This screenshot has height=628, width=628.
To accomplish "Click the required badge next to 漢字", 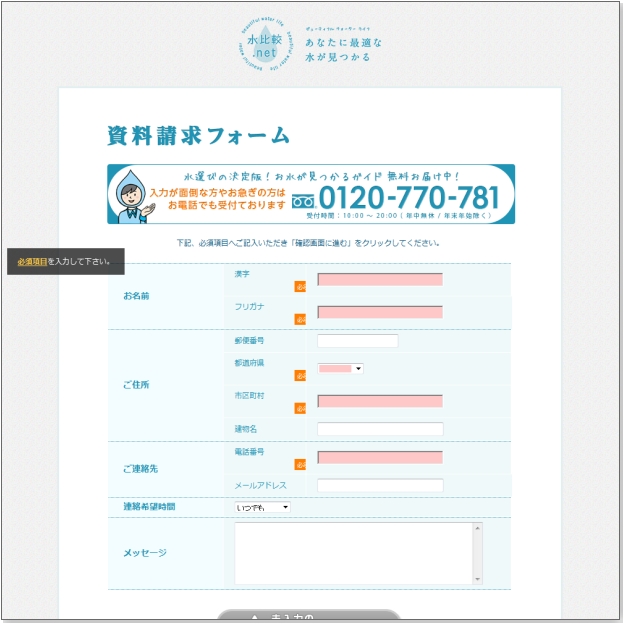I will tap(302, 288).
